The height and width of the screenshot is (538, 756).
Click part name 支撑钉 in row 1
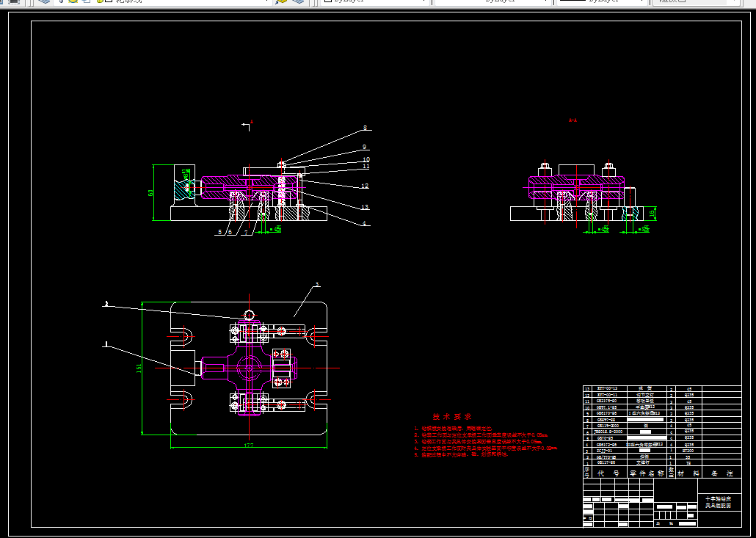[x=644, y=462]
